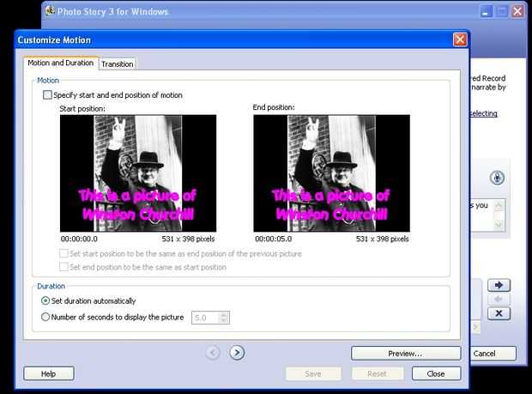Click the Motion group label

coord(48,81)
